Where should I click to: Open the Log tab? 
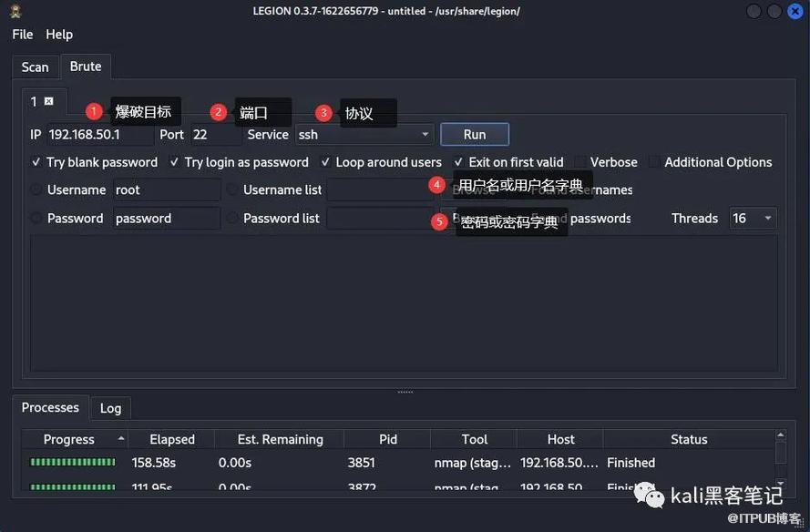point(110,408)
